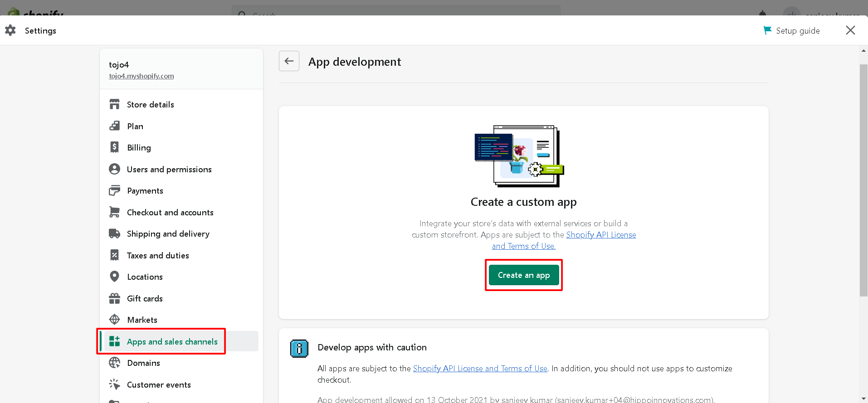The image size is (868, 403).
Task: Click the Create an app button
Action: [524, 275]
